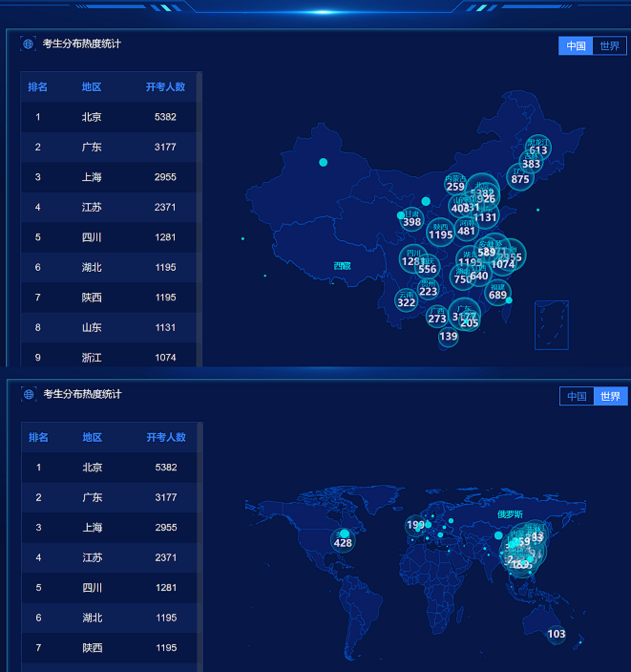Click the 排名 column header
The image size is (631, 672).
(38, 87)
